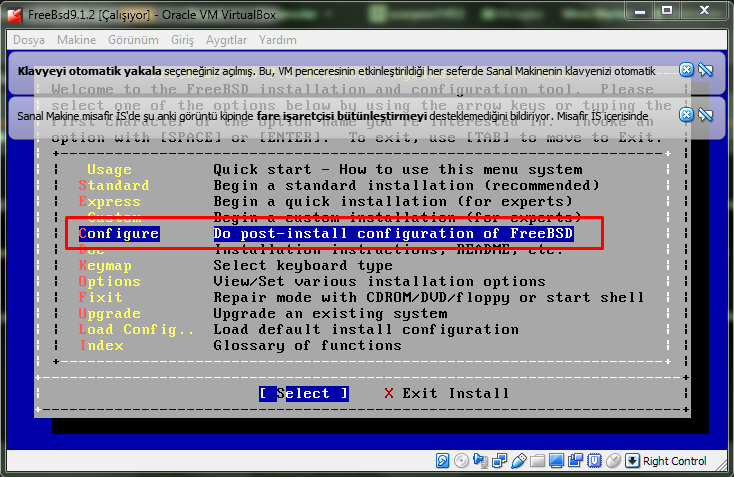Select the highlighted Configure option
The image size is (734, 477).
coord(119,234)
